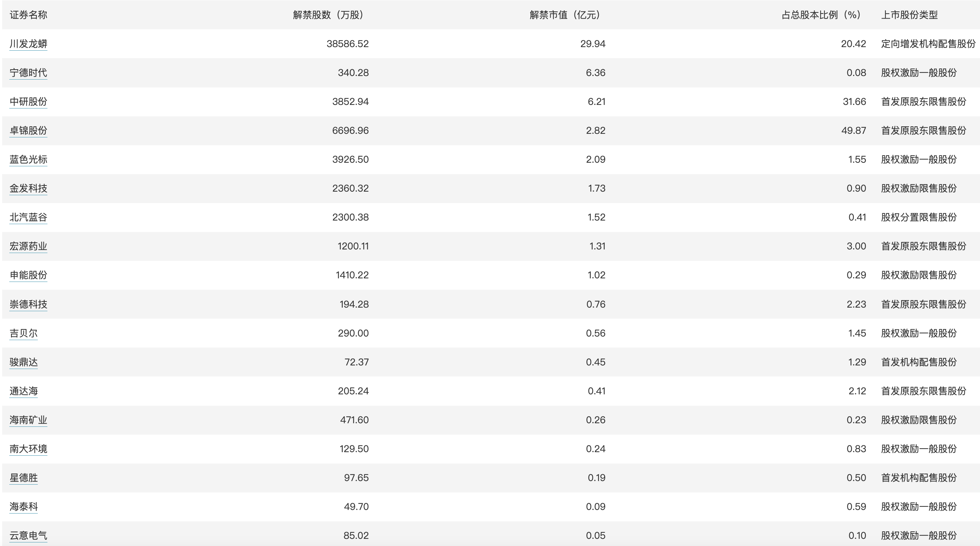Screen dimensions: 980x546
Task: Open the 海泰科 link
Action: point(24,507)
